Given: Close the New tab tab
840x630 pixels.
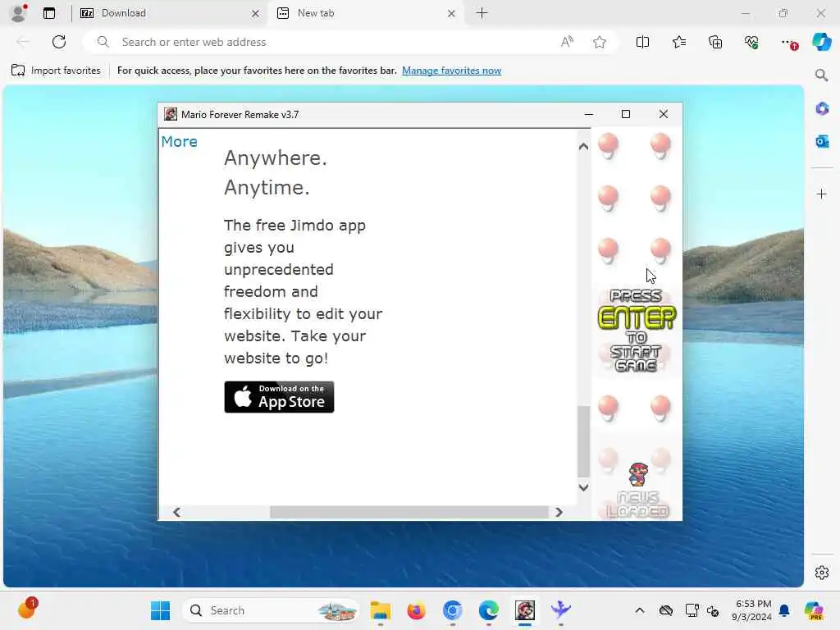Looking at the screenshot, I should (x=452, y=13).
